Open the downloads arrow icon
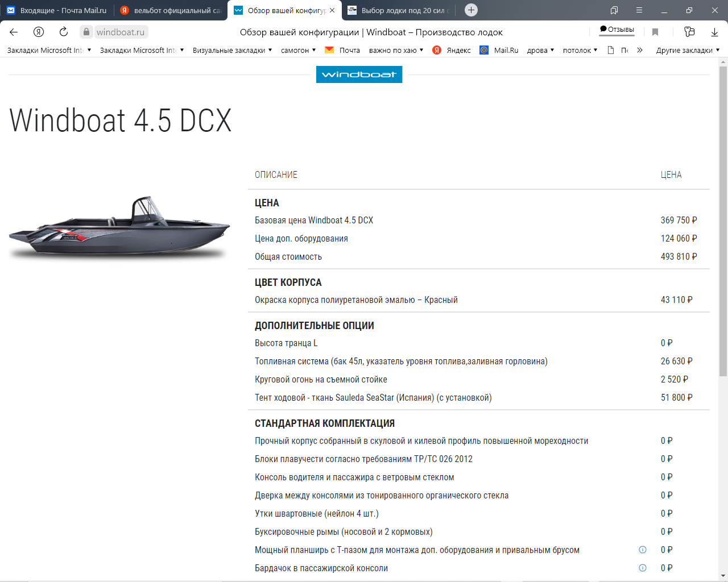728x582 pixels. [715, 32]
